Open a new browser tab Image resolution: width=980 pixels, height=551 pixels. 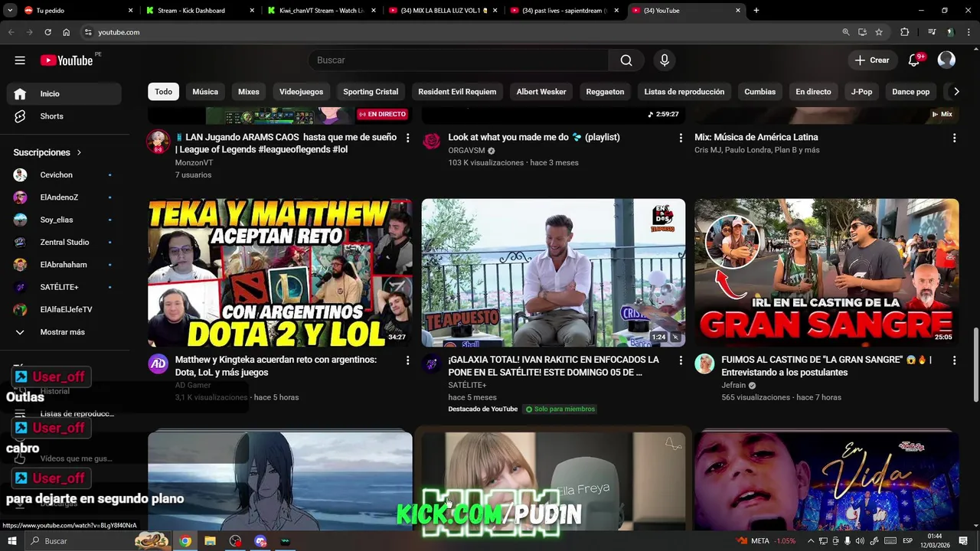pos(756,11)
